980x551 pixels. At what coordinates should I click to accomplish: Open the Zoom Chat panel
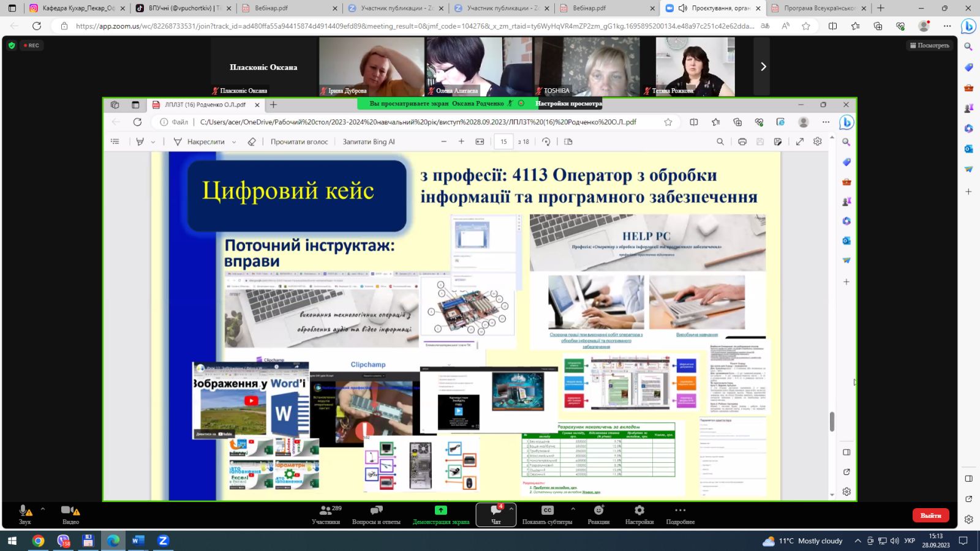496,514
